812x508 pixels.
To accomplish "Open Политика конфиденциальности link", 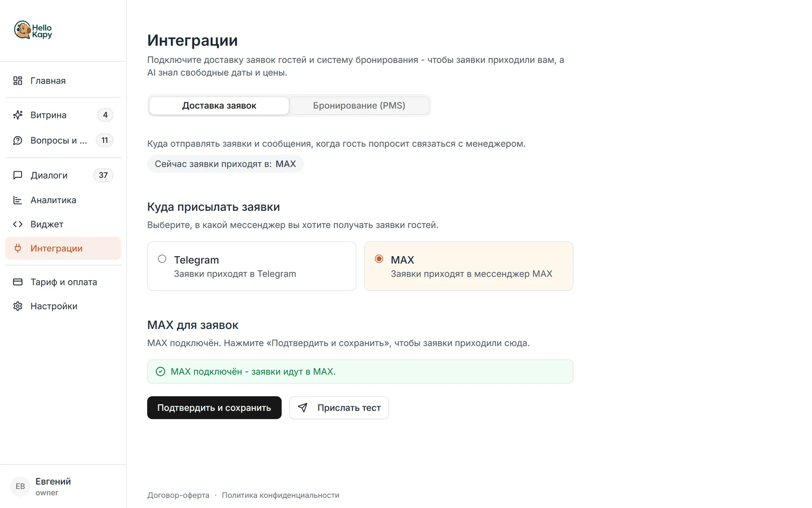I will (281, 495).
